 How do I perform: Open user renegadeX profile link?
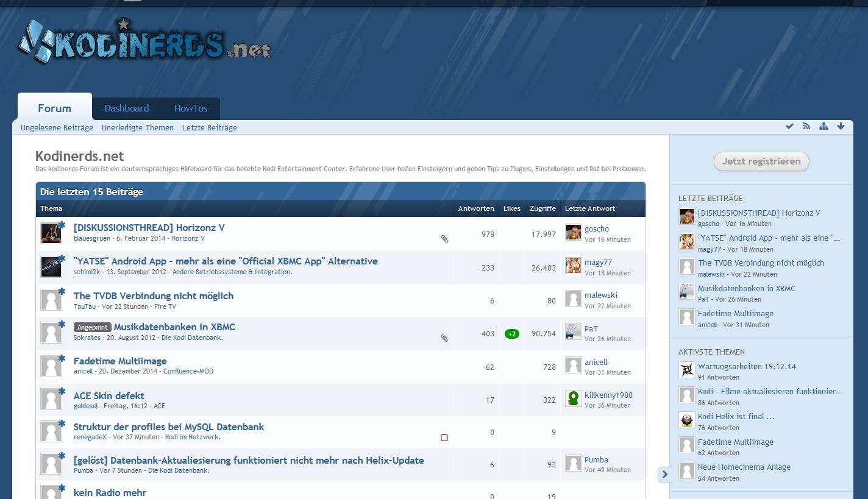[90, 437]
